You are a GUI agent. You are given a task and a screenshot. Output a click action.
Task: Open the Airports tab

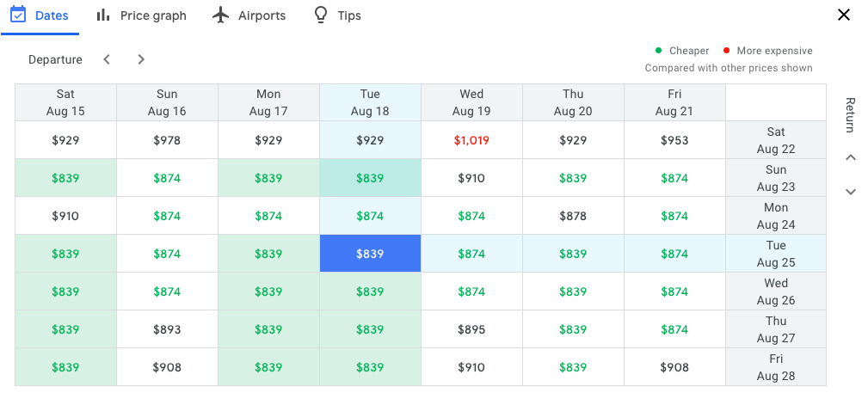click(x=249, y=15)
